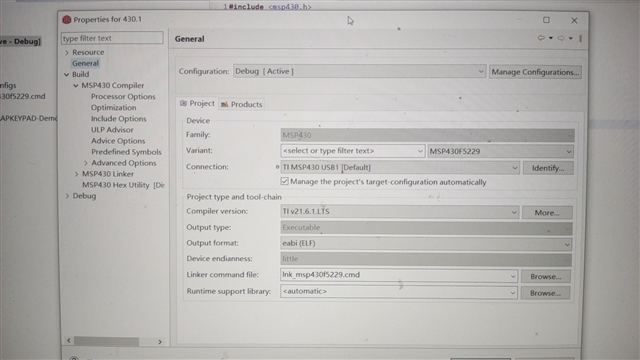The height and width of the screenshot is (360, 640).
Task: Switch to the Products tab
Action: click(242, 104)
